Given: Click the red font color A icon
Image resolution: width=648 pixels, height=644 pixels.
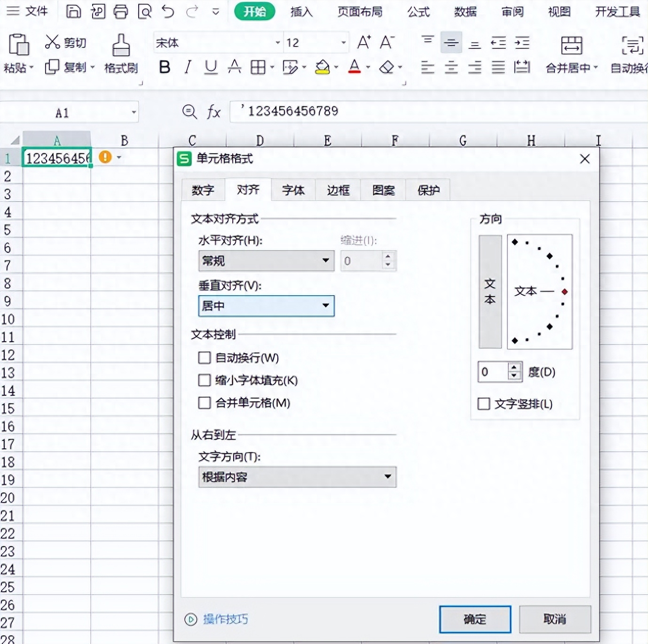Looking at the screenshot, I should coord(355,67).
